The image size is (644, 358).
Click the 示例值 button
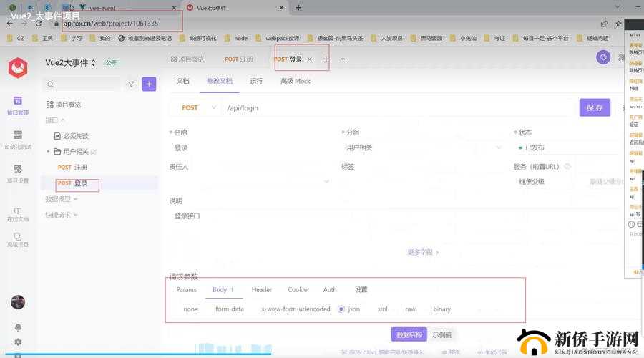(442, 334)
